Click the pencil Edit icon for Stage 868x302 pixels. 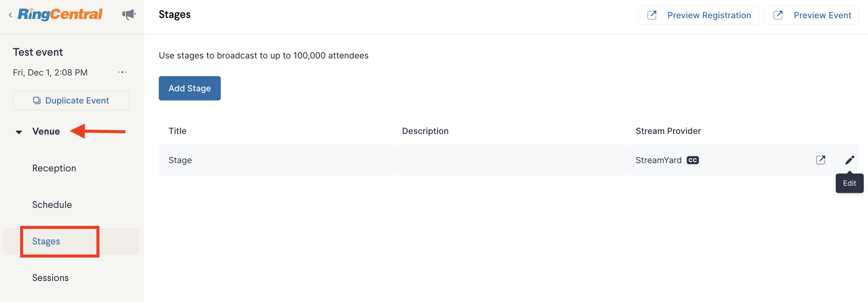click(x=849, y=160)
